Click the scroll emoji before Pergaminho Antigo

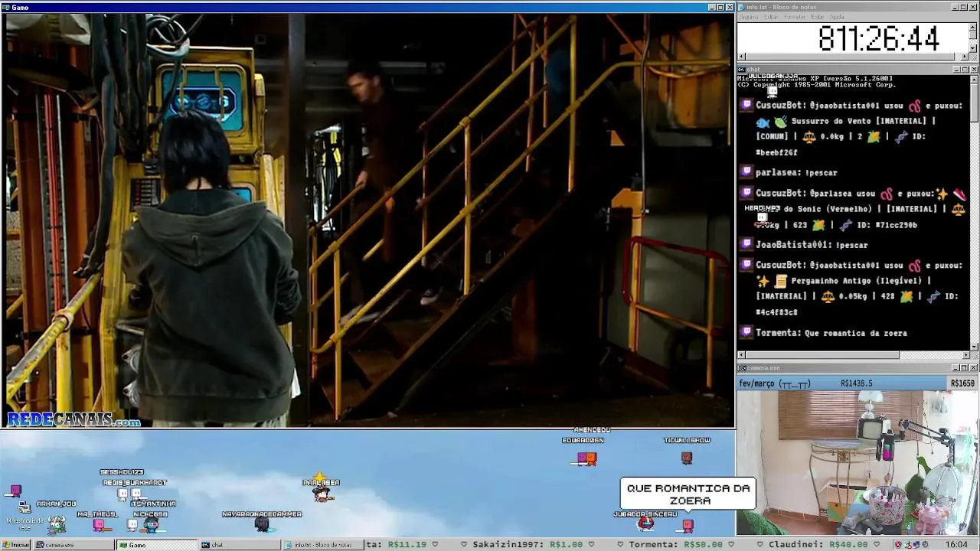click(x=781, y=281)
